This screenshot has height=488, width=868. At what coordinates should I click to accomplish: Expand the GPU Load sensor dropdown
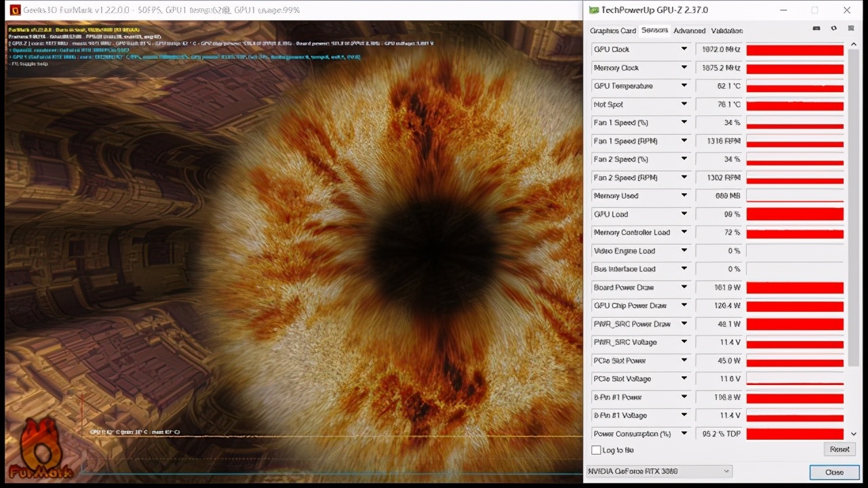(x=684, y=214)
